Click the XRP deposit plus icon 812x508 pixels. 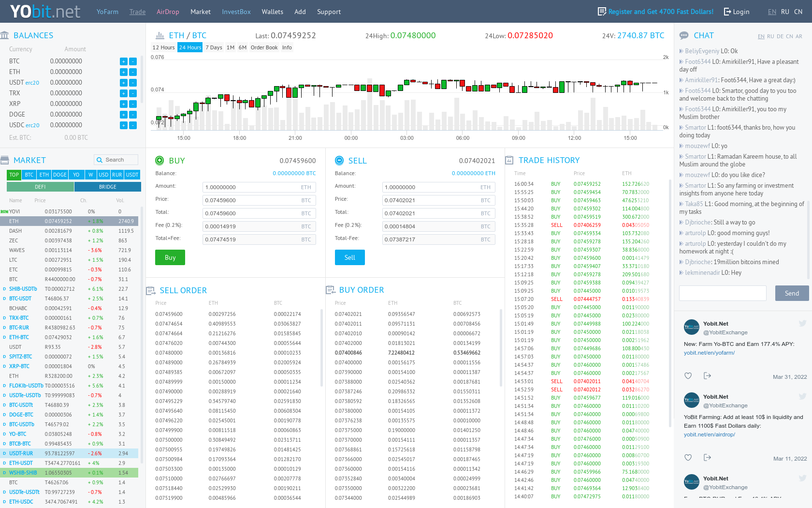coord(124,104)
